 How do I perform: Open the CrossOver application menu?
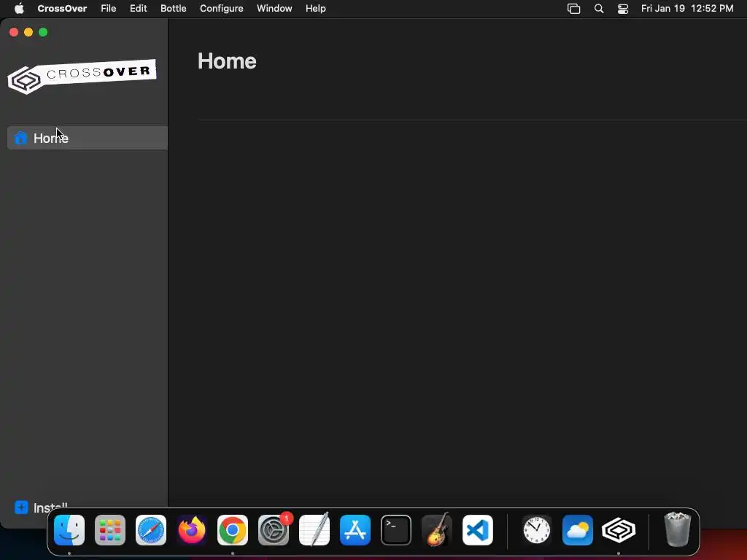tap(62, 9)
